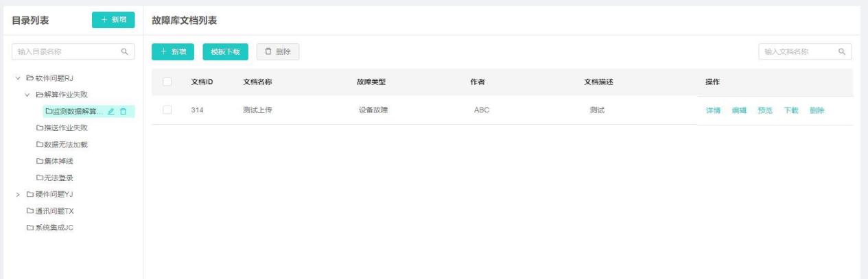Check the checkbox for document 314
The image size is (868, 279).
tap(167, 110)
